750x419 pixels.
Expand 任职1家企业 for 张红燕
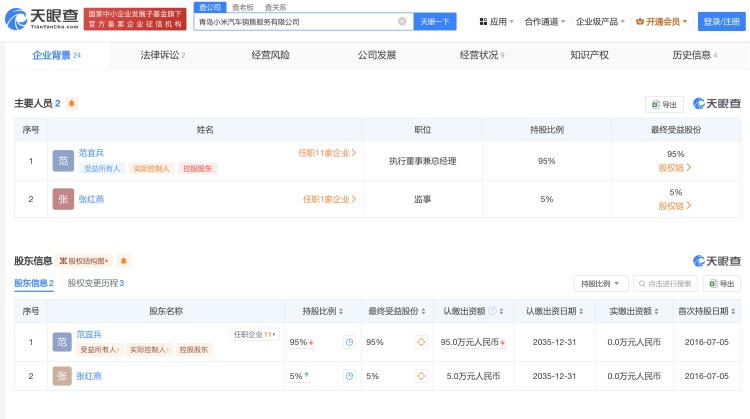click(x=330, y=199)
